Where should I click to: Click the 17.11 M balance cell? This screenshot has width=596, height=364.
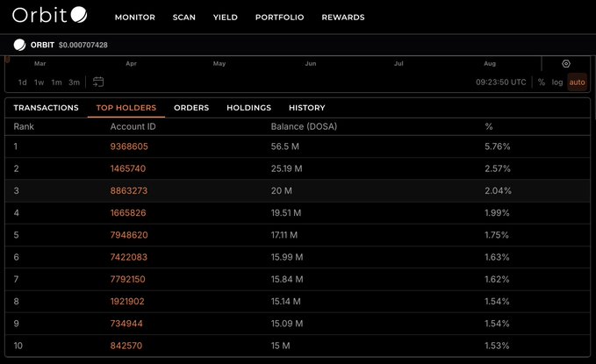[284, 235]
